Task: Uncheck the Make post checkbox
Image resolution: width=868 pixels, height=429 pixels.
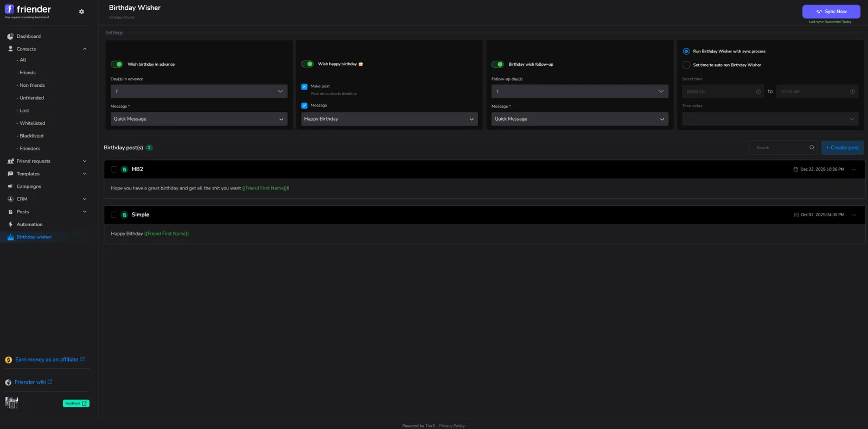Action: [304, 86]
